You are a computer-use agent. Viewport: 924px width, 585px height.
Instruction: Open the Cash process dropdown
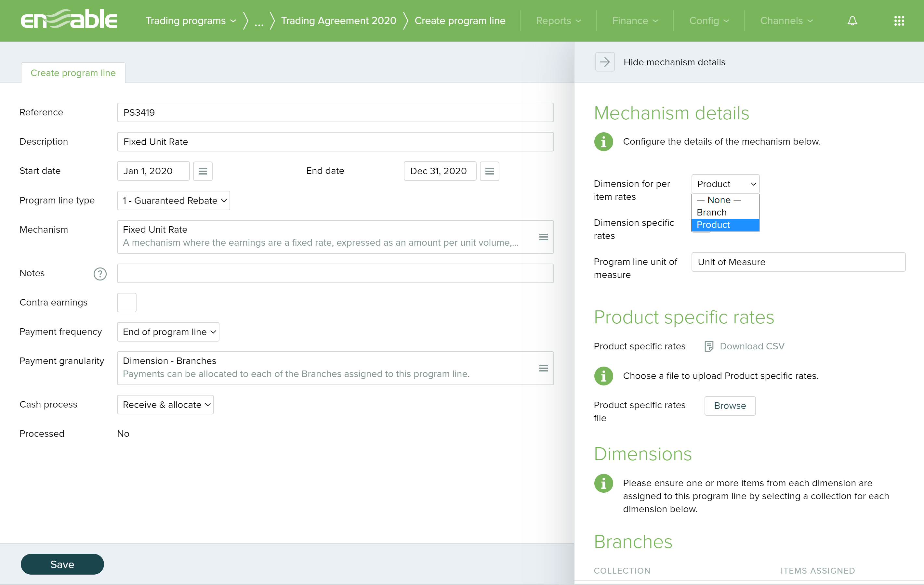165,405
